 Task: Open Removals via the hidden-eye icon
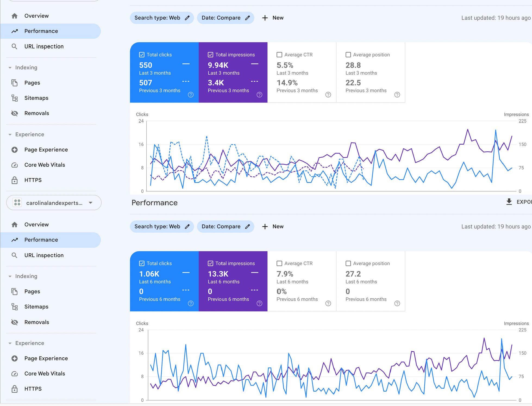click(x=15, y=113)
